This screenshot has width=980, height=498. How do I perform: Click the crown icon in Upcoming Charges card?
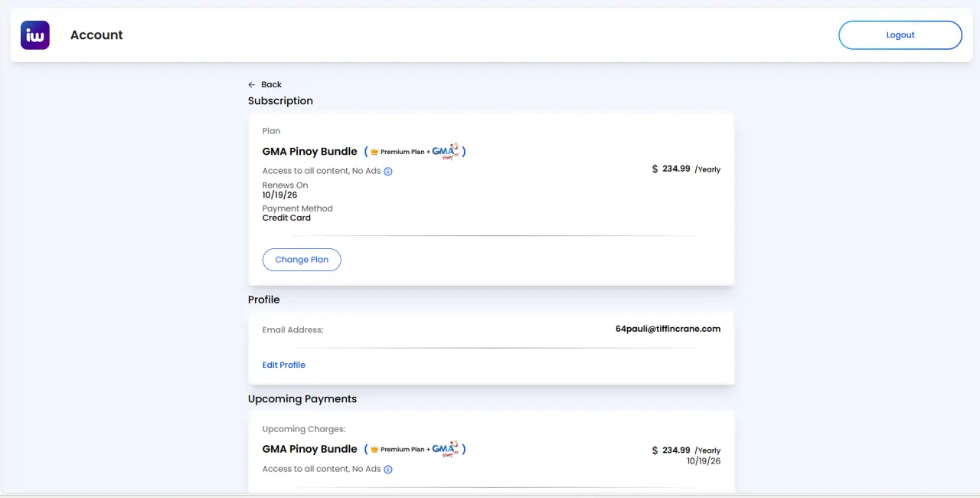point(374,450)
